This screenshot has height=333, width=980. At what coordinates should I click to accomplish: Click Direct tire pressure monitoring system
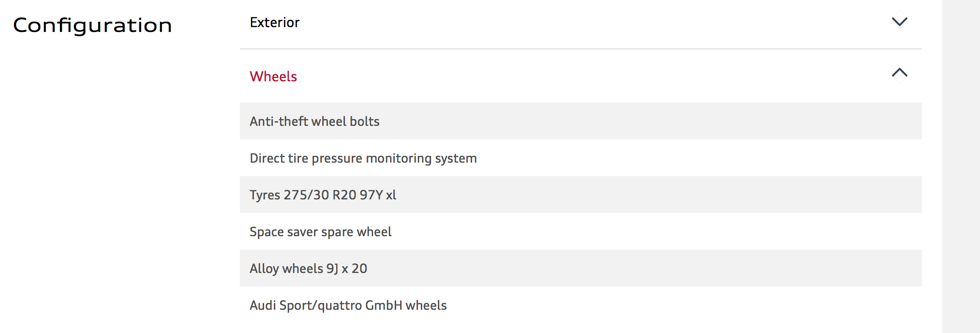(x=363, y=158)
